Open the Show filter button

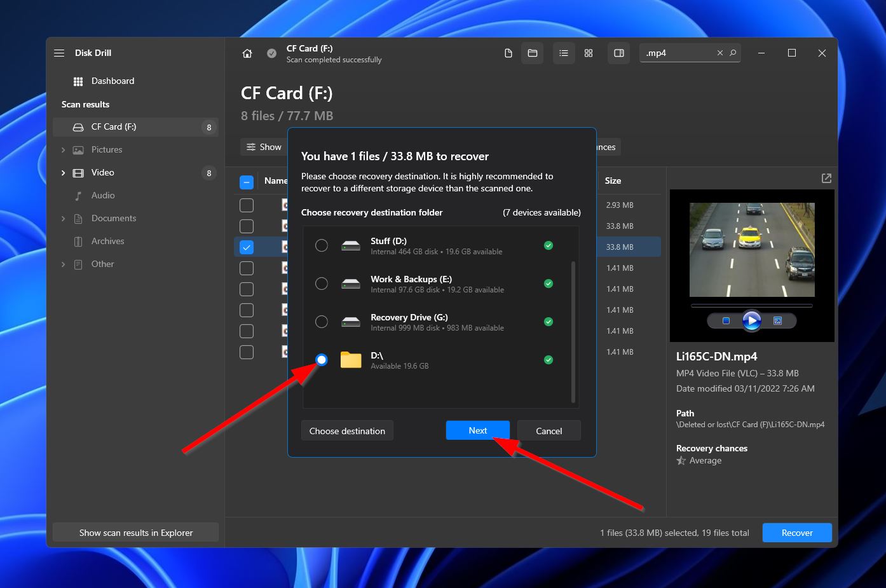coord(264,147)
